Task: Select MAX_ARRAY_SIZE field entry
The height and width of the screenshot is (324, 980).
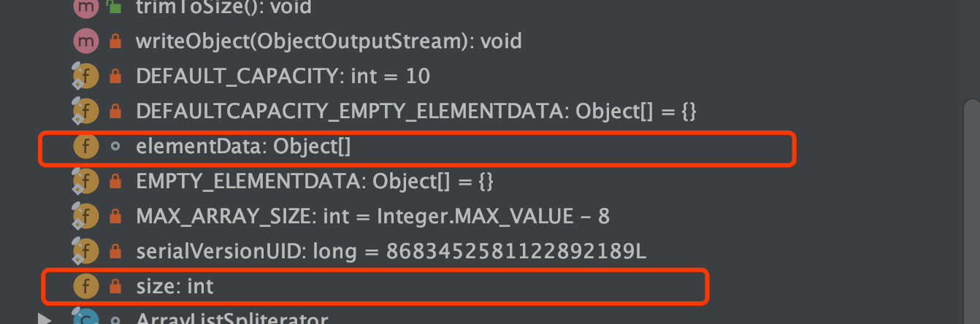Action: tap(372, 217)
